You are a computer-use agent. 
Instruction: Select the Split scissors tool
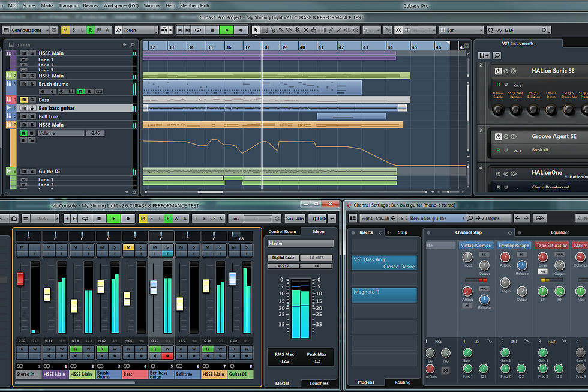(x=272, y=30)
